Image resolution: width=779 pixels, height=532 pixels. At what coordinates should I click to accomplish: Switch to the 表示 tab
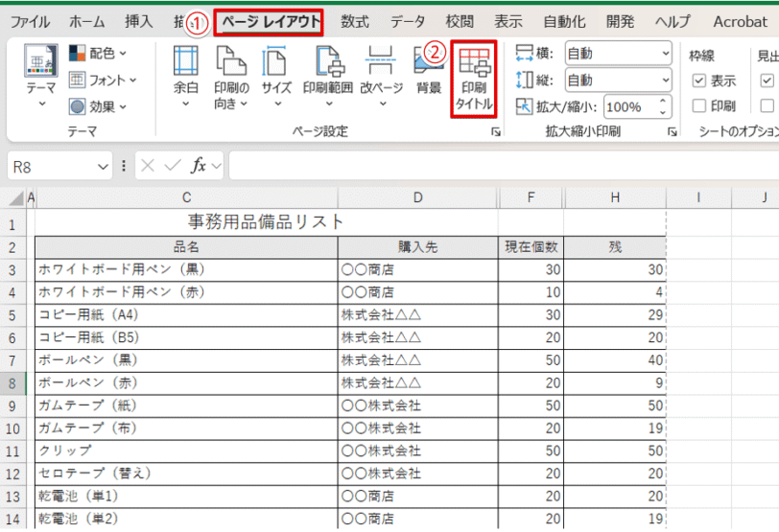click(x=508, y=22)
